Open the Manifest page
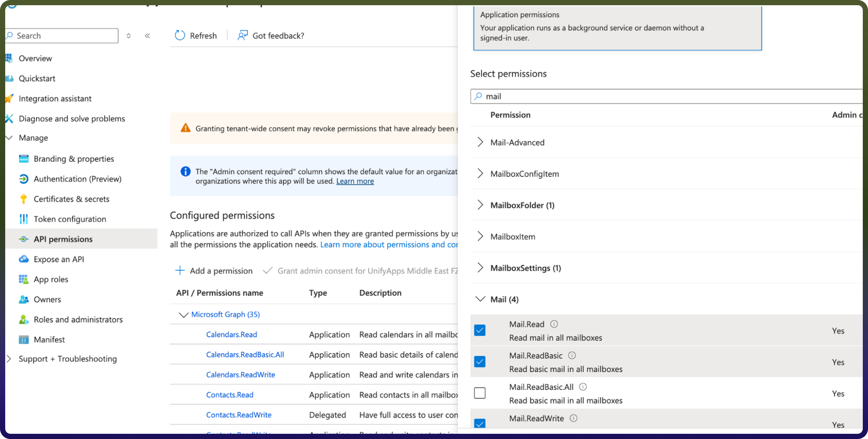Viewport: 868px width, 439px height. (50, 339)
